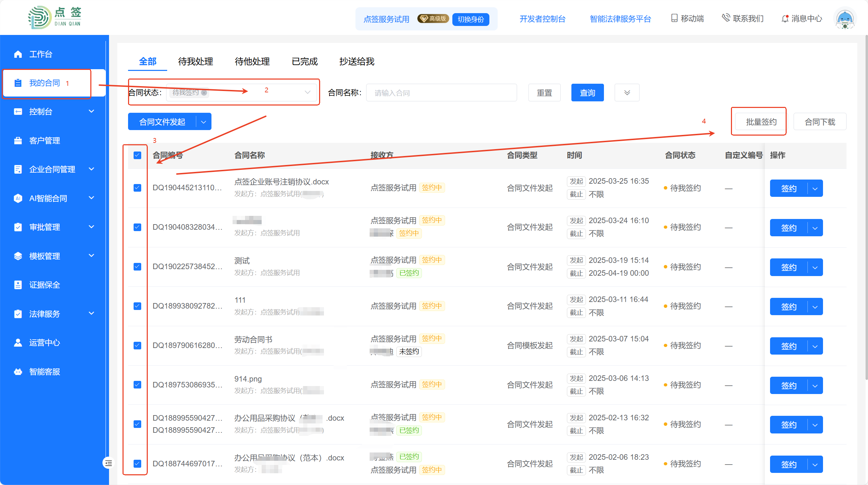Viewport: 868px width, 485px height.
Task: Open the 合同状态 dropdown
Action: tap(307, 92)
